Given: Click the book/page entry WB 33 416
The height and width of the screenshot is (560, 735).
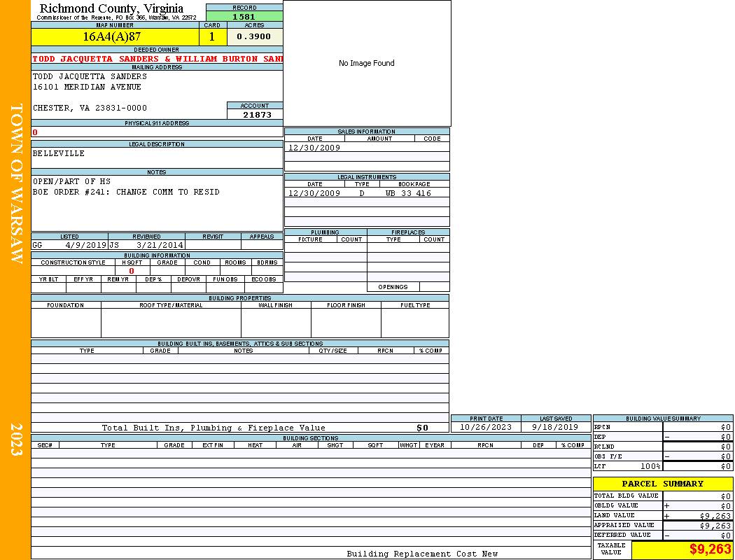Looking at the screenshot, I should click(408, 193).
